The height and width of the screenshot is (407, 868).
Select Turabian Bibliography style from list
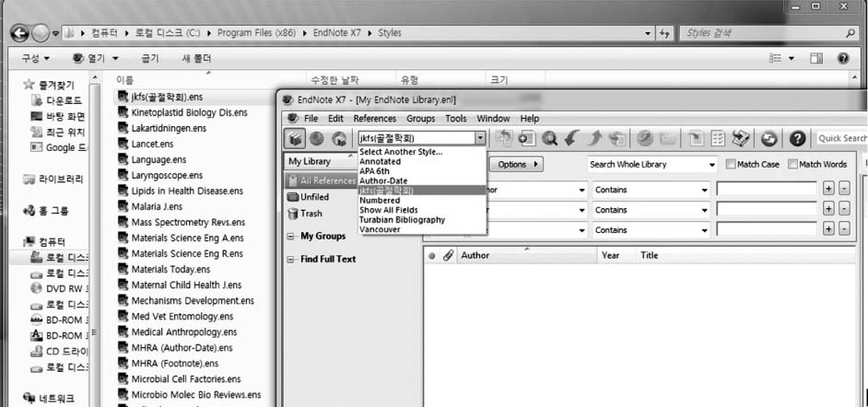[422, 219]
